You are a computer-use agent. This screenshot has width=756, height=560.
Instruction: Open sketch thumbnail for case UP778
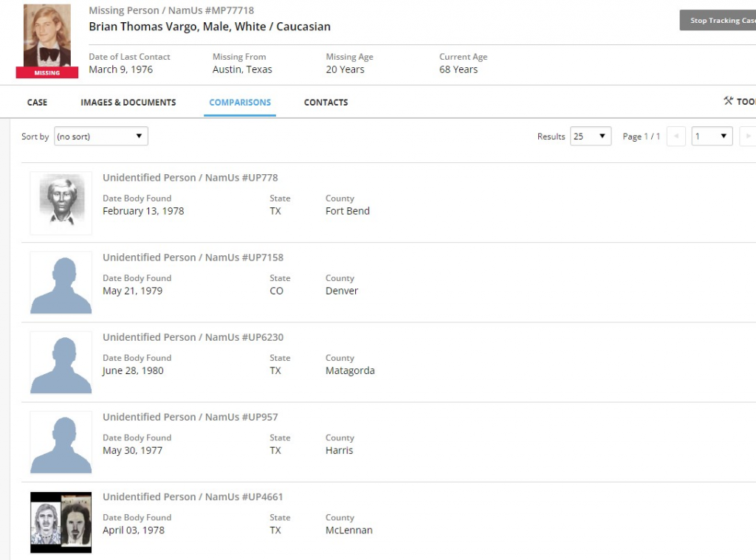[61, 203]
